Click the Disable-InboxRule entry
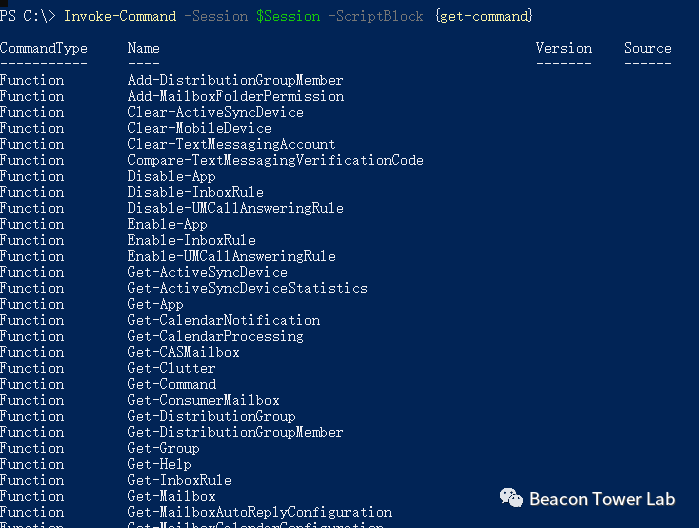The height and width of the screenshot is (528, 699). (195, 192)
